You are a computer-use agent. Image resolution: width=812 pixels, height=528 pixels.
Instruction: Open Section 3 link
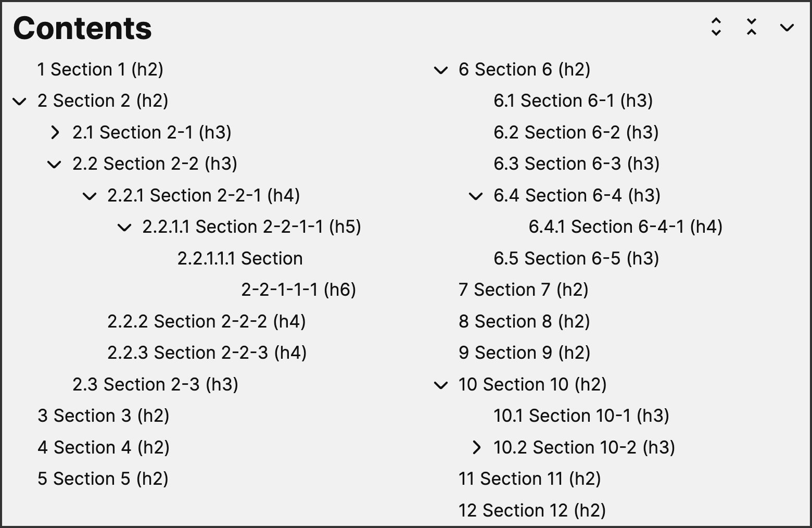point(103,416)
